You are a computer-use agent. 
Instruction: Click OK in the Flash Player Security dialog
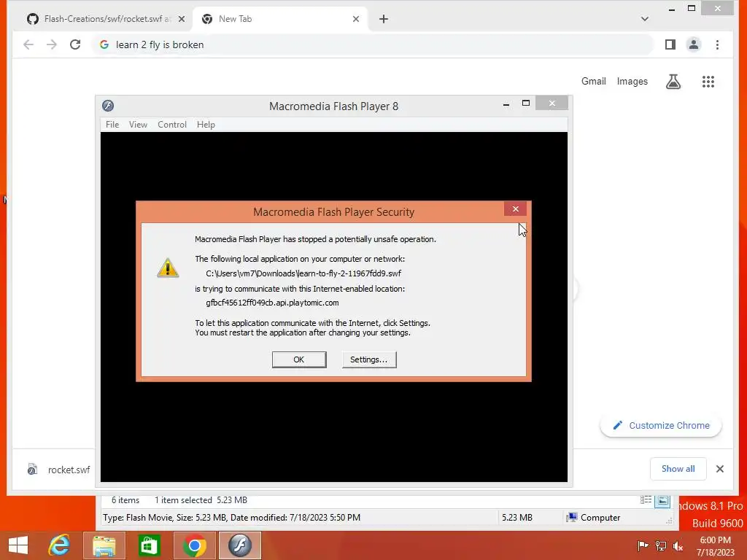(299, 359)
